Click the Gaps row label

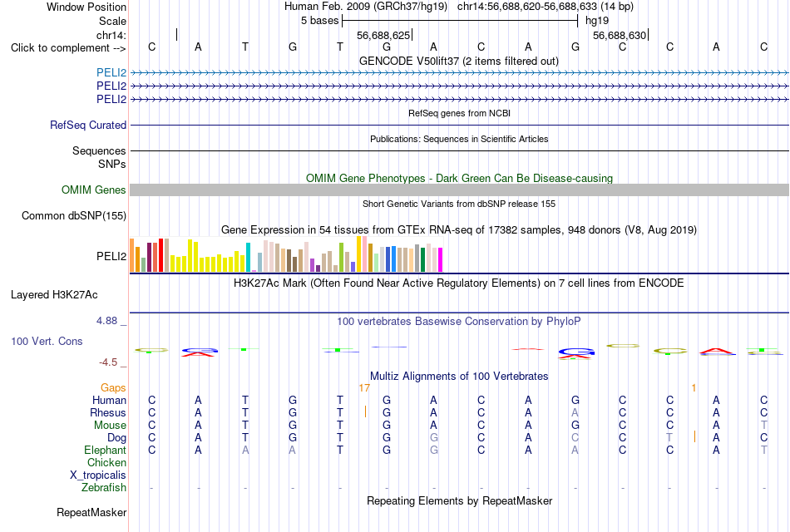pyautogui.click(x=113, y=387)
